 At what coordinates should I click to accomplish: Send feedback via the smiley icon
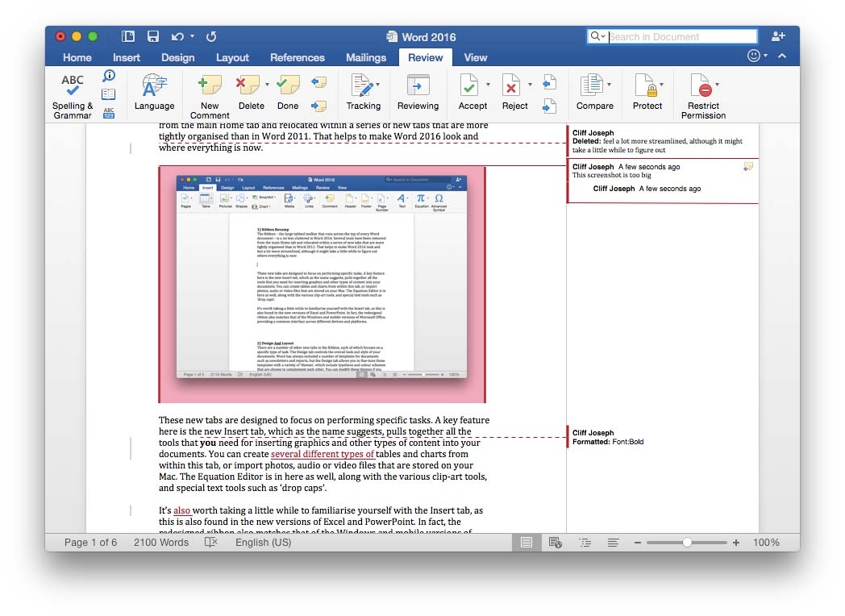pos(754,56)
